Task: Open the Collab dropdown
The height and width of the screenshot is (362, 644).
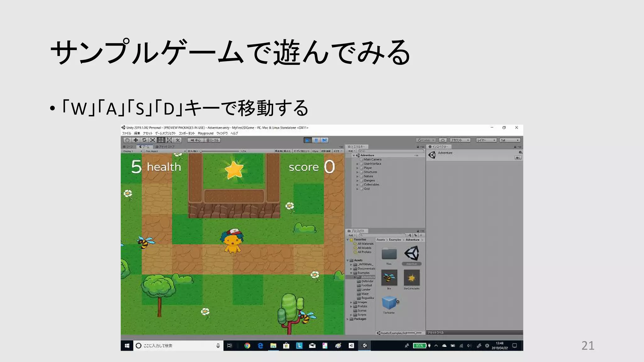Action: pyautogui.click(x=426, y=140)
